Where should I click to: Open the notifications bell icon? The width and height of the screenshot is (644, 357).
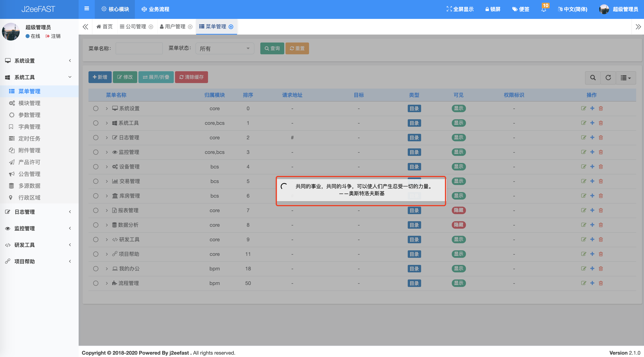click(544, 9)
